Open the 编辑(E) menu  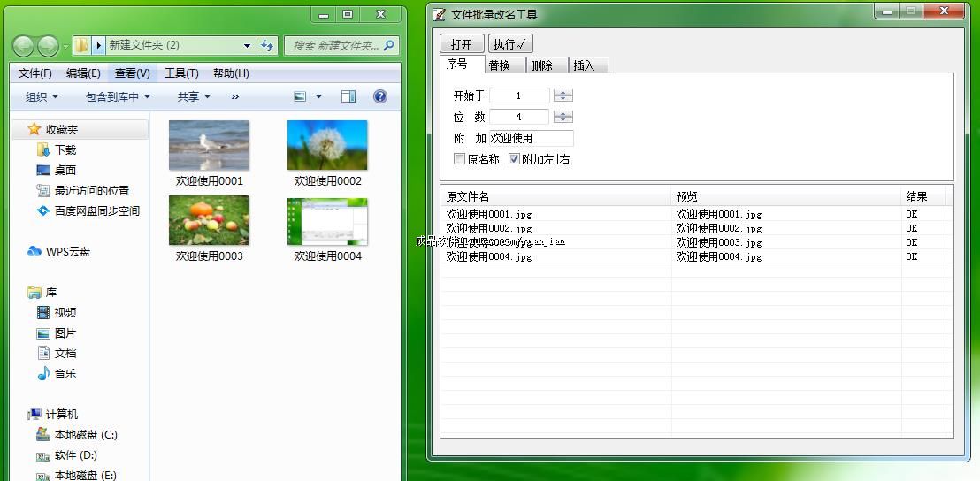coord(84,73)
